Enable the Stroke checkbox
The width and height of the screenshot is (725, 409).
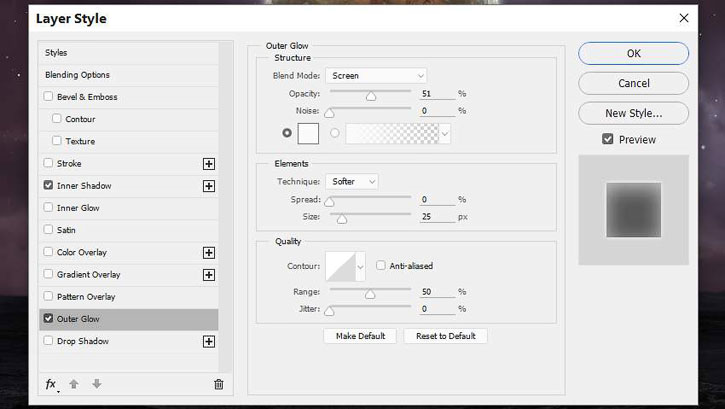click(48, 163)
